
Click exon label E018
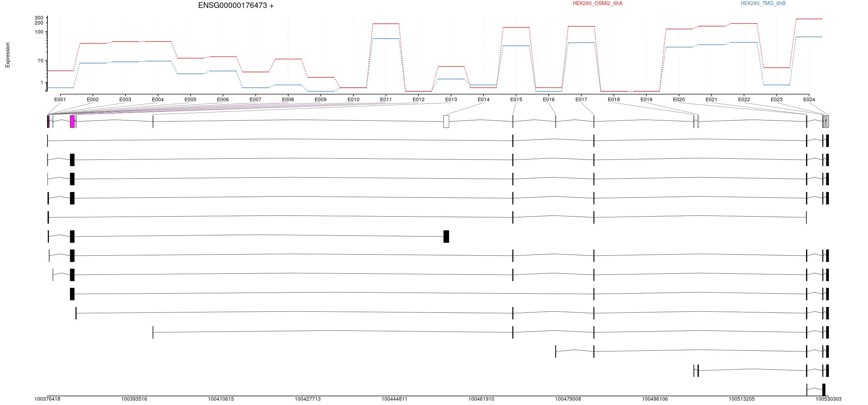[614, 99]
